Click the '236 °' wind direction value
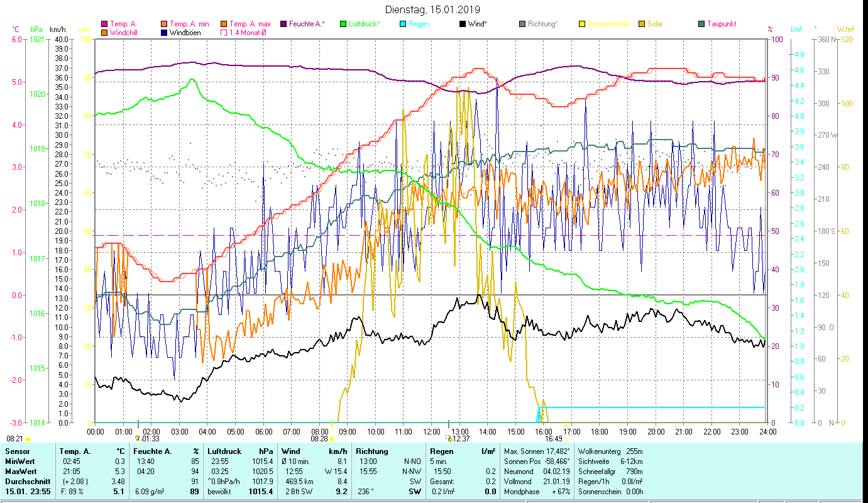Screen dimensions: 868x503 tap(365, 492)
